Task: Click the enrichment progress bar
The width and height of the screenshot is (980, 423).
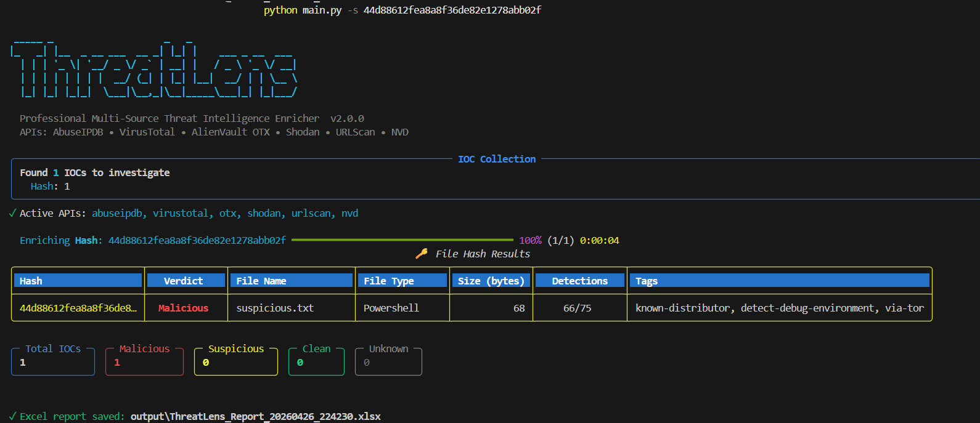Action: (402, 240)
